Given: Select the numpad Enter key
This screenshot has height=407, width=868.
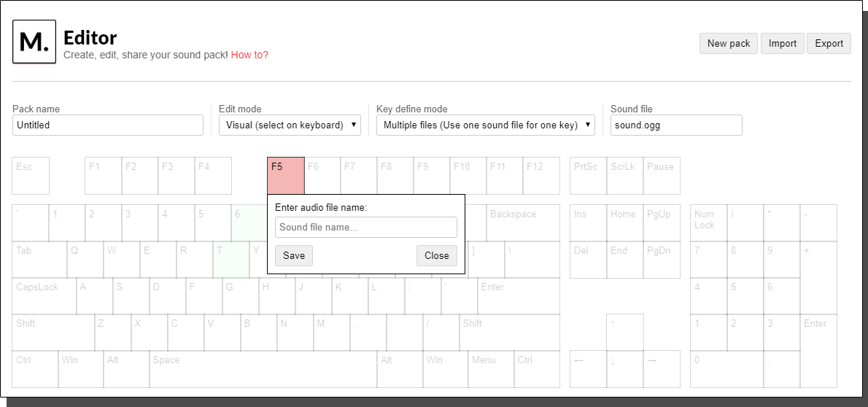Looking at the screenshot, I should tap(818, 350).
